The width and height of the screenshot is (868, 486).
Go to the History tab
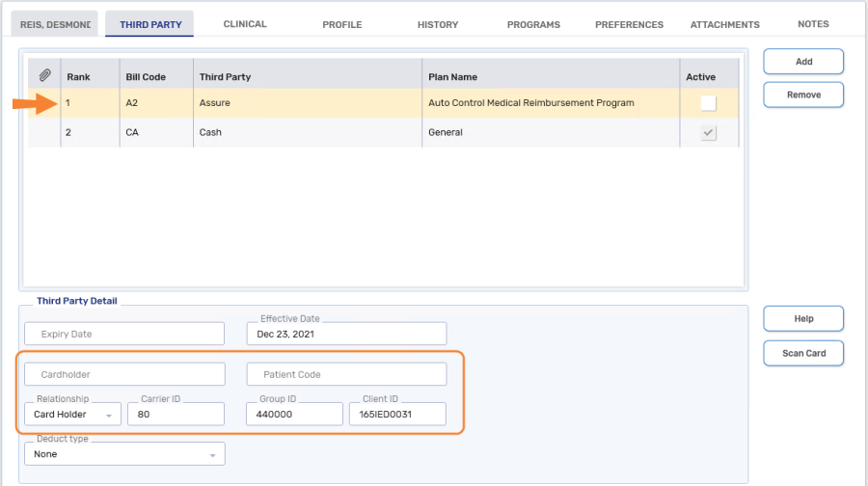438,24
